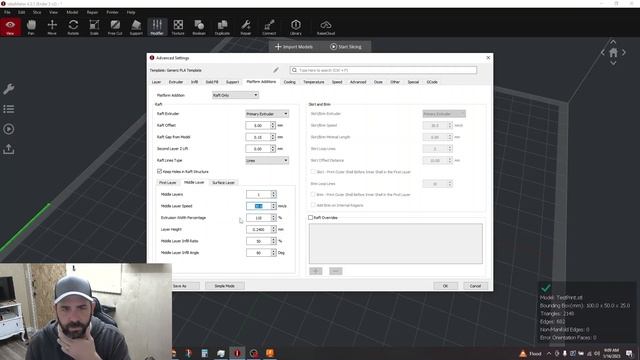Switch to the Temperature tab
The width and height of the screenshot is (640, 360).
[x=313, y=82]
